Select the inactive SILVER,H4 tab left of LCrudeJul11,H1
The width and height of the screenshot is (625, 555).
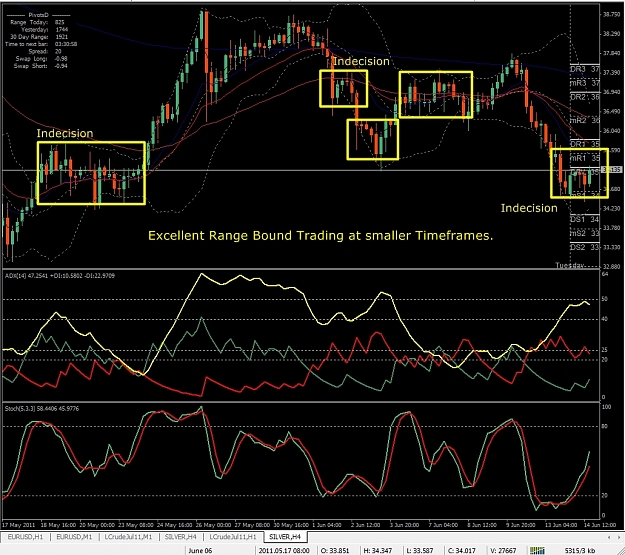[x=181, y=537]
